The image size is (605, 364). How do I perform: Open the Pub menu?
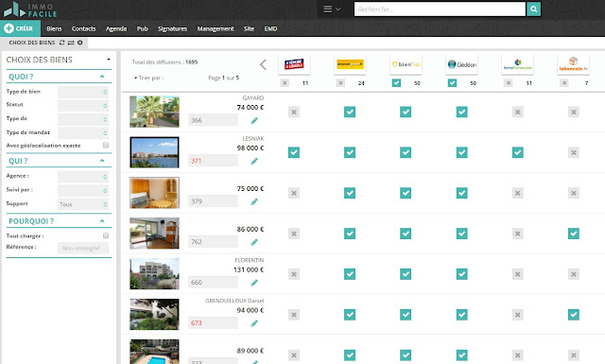(143, 28)
